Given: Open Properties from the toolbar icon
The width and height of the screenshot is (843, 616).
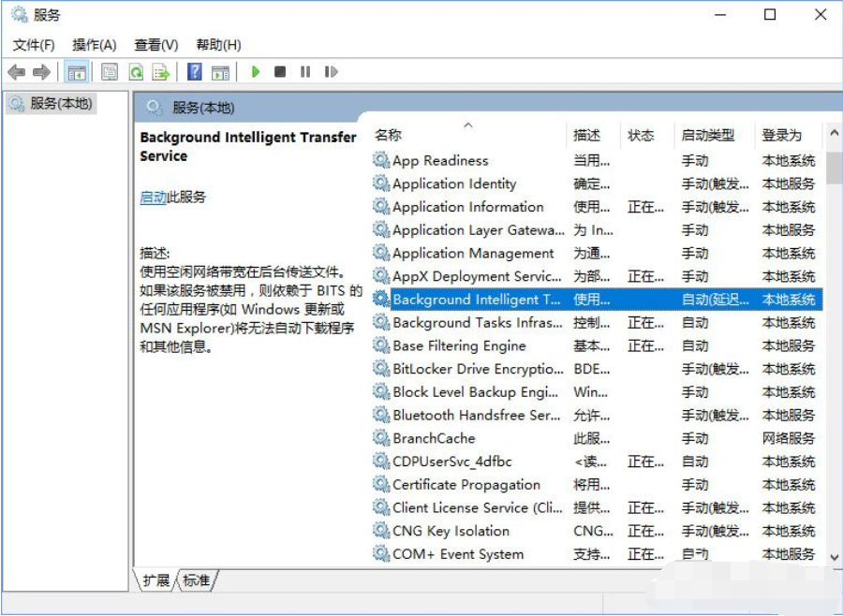Looking at the screenshot, I should (x=110, y=72).
